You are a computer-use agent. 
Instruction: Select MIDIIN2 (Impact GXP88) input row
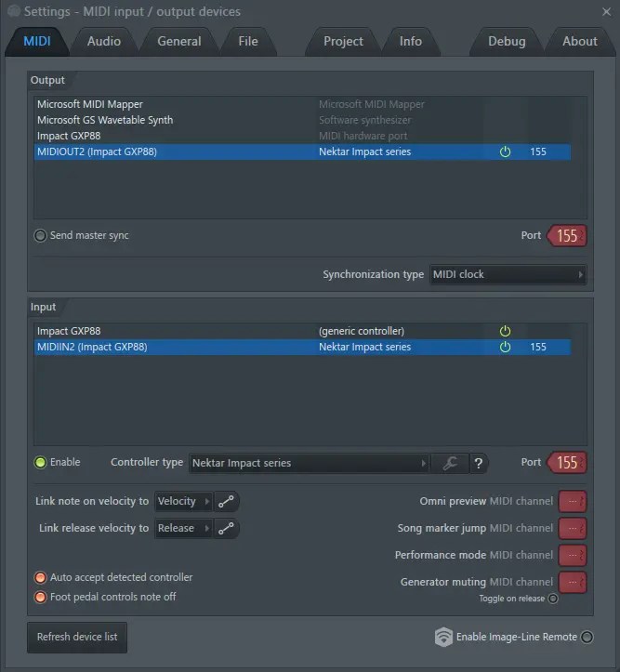click(x=302, y=347)
